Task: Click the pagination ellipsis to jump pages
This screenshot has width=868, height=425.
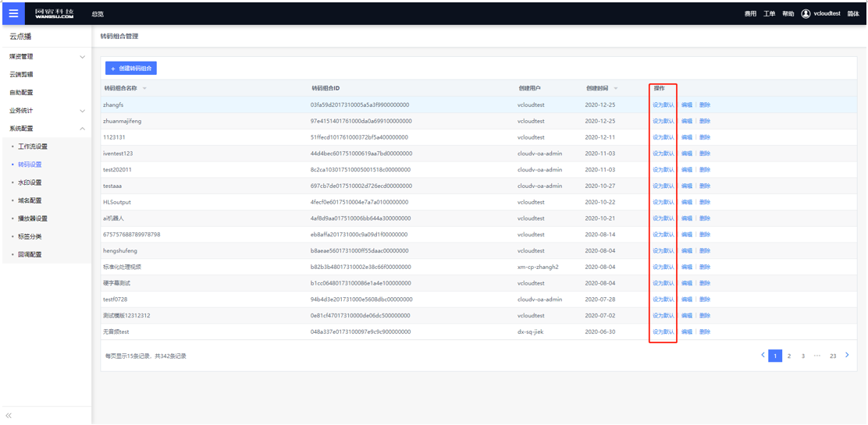Action: [x=817, y=356]
